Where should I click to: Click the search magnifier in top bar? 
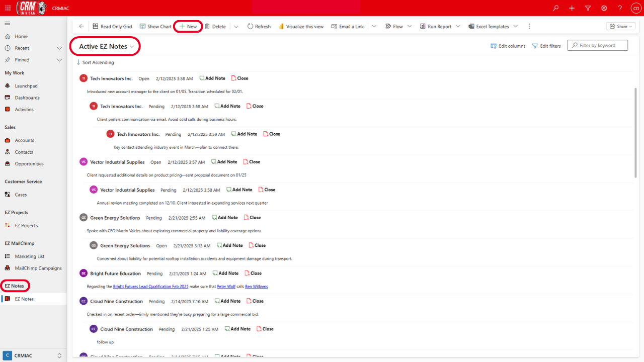click(555, 8)
